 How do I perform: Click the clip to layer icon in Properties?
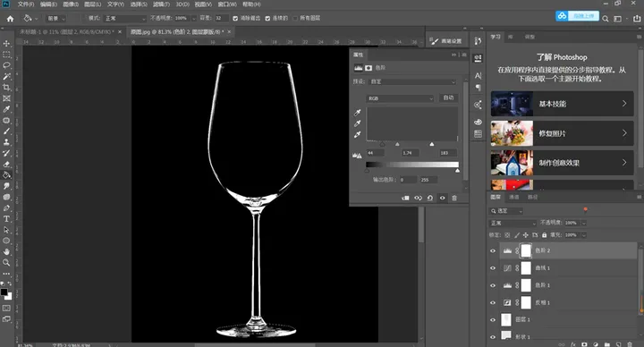[405, 198]
